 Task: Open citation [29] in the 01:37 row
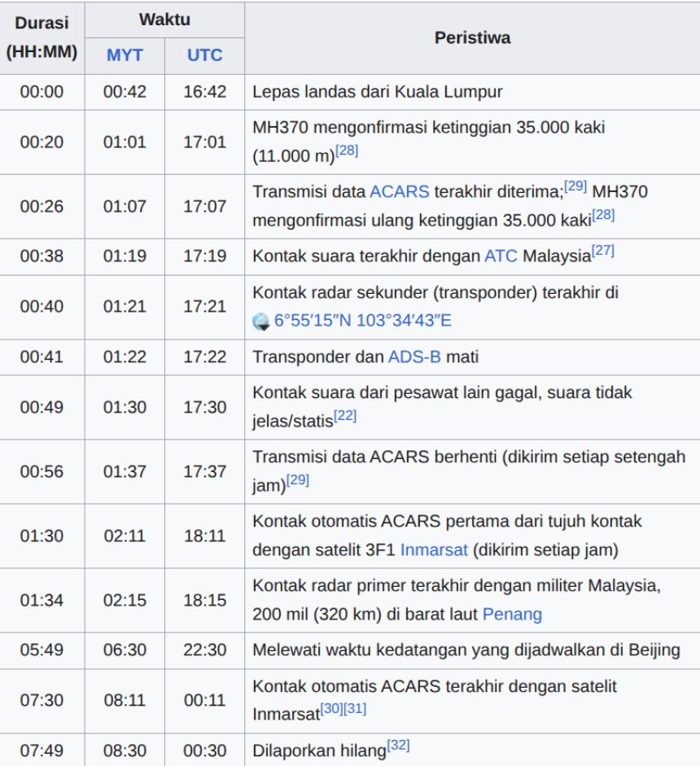298,480
